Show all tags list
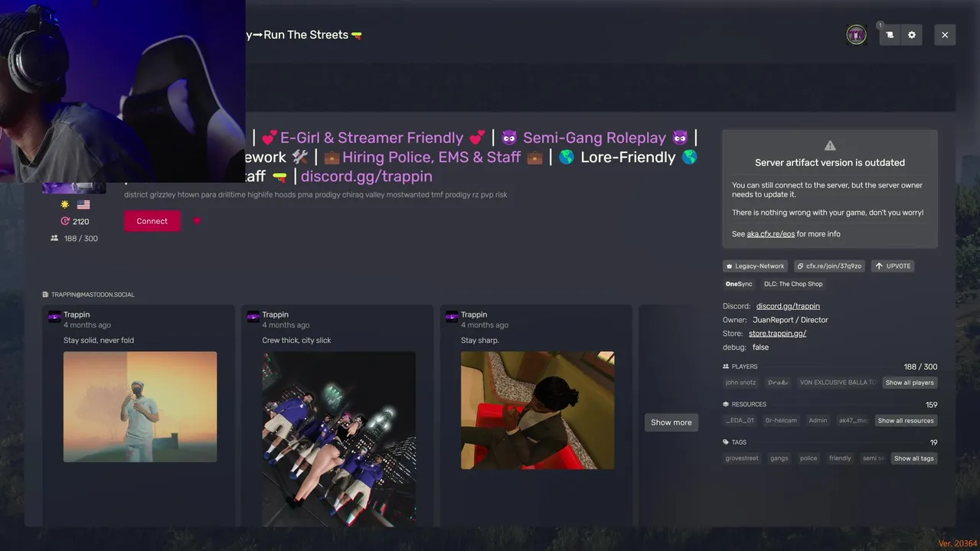The image size is (980, 551). point(914,458)
